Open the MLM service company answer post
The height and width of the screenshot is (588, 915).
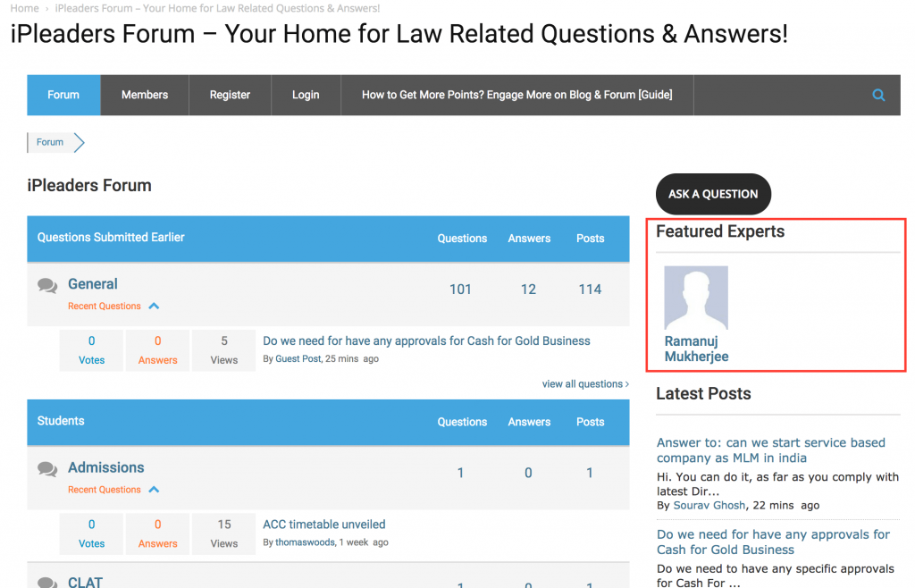pos(770,449)
